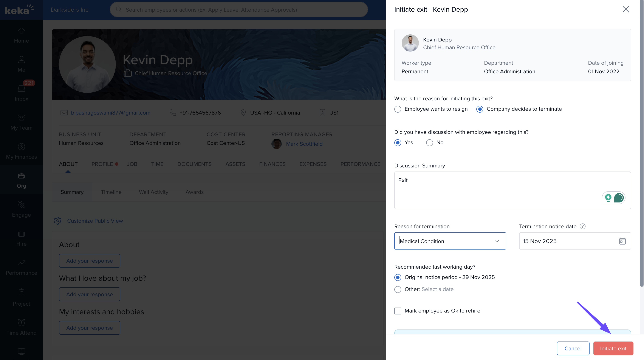Screen dimensions: 644x360
Task: Open Inbox from the sidebar
Action: click(x=22, y=92)
